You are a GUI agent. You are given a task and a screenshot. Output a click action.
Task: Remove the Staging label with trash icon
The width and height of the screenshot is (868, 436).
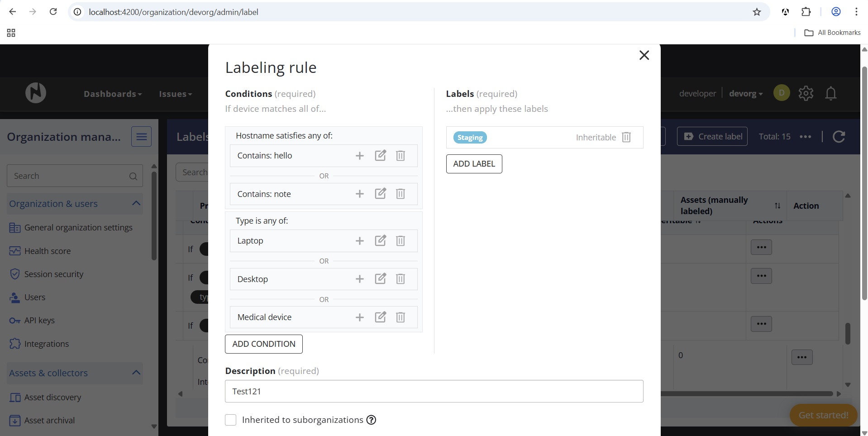click(x=626, y=137)
